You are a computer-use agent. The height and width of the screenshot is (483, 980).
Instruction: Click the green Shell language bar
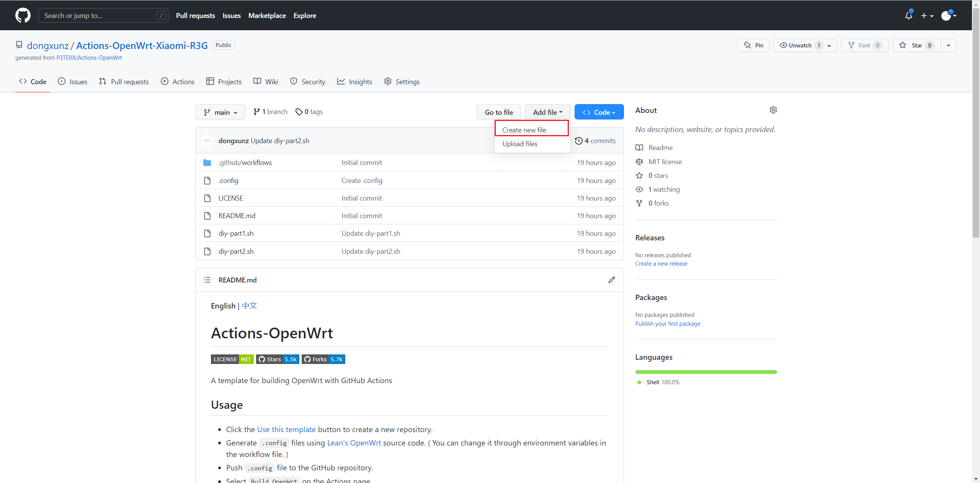click(706, 372)
